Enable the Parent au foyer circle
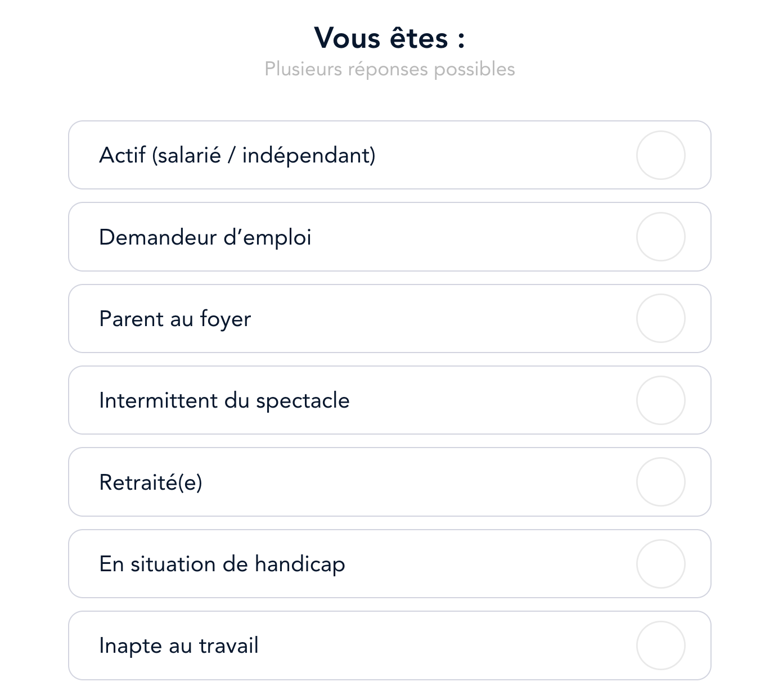783x700 pixels. (660, 318)
